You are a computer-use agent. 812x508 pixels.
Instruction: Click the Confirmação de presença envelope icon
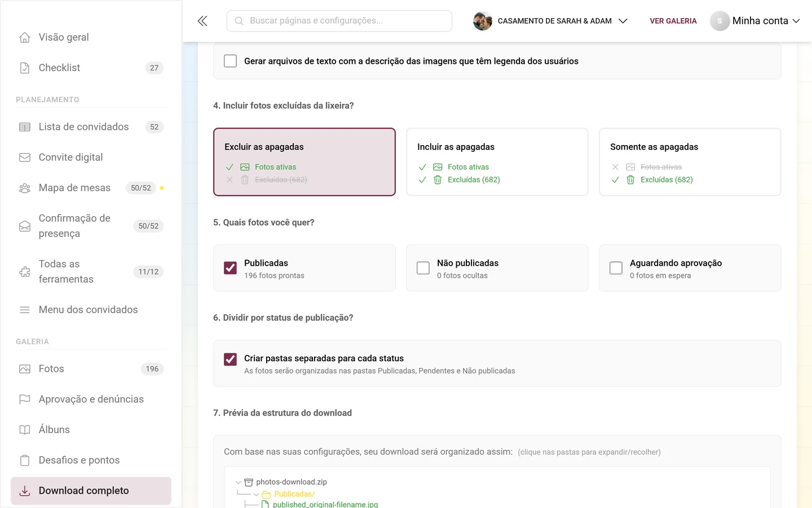25,226
